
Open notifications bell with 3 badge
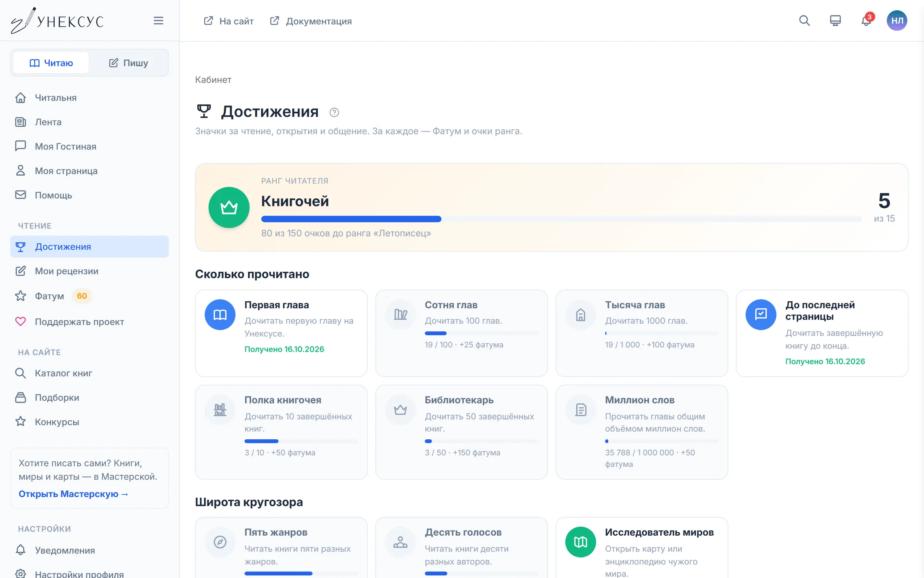(866, 20)
